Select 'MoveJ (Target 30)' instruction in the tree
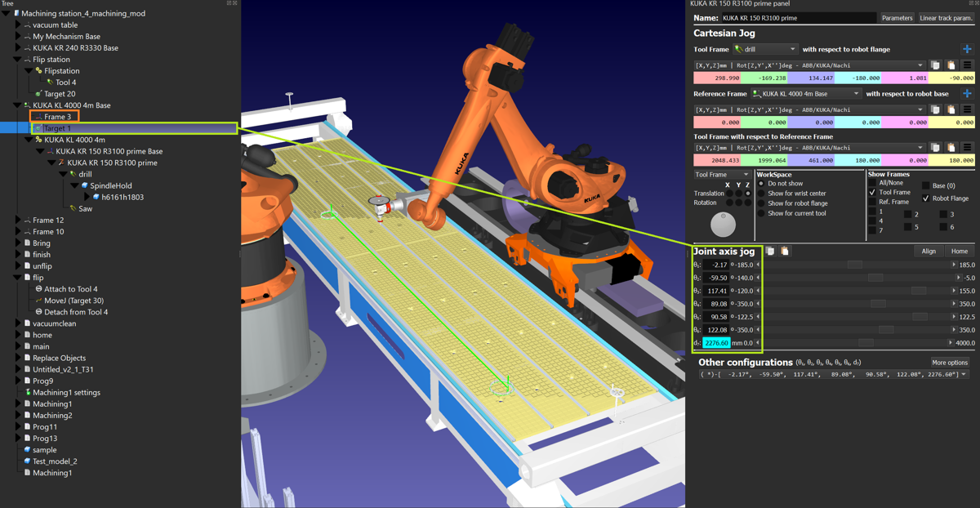Image resolution: width=980 pixels, height=508 pixels. click(x=75, y=301)
